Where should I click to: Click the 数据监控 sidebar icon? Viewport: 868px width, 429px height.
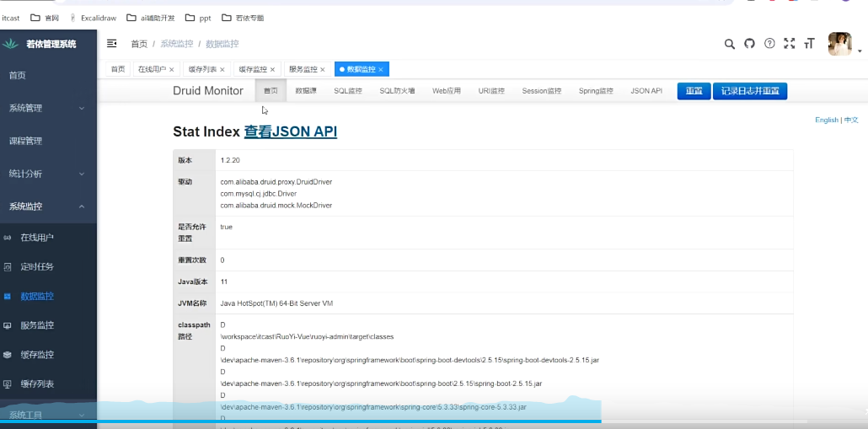tap(8, 296)
